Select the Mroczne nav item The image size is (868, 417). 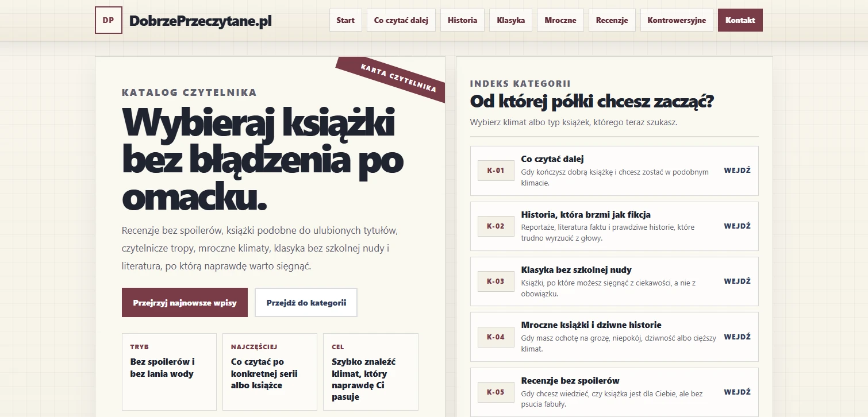point(560,20)
